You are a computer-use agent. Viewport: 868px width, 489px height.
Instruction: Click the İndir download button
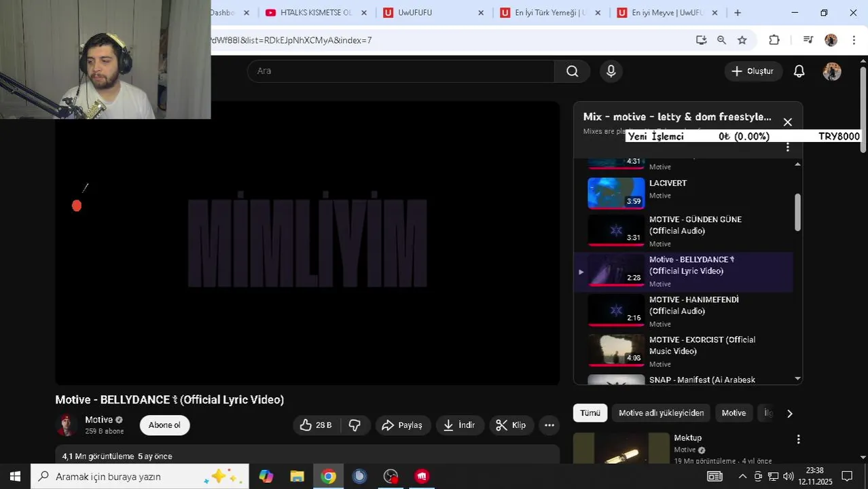tap(460, 425)
